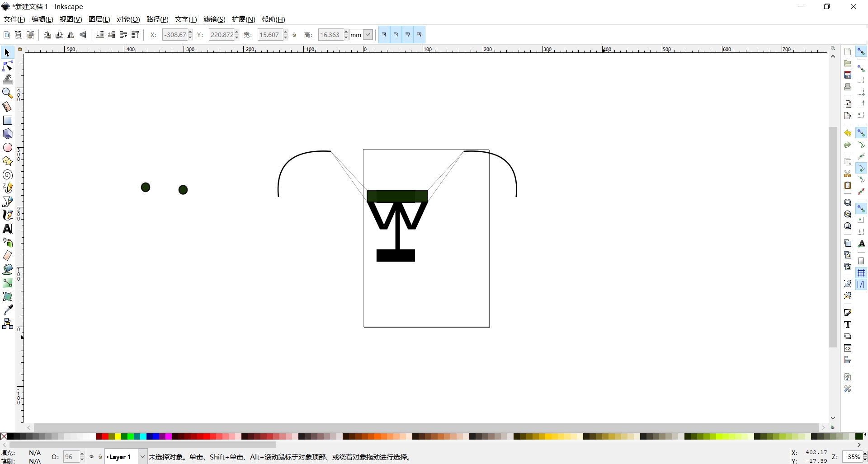Open the 帮助(H) menu

point(274,19)
